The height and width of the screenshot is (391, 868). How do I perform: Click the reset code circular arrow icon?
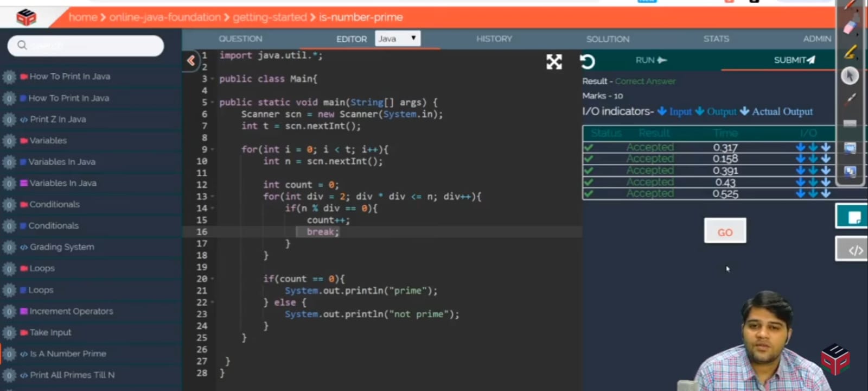click(588, 62)
